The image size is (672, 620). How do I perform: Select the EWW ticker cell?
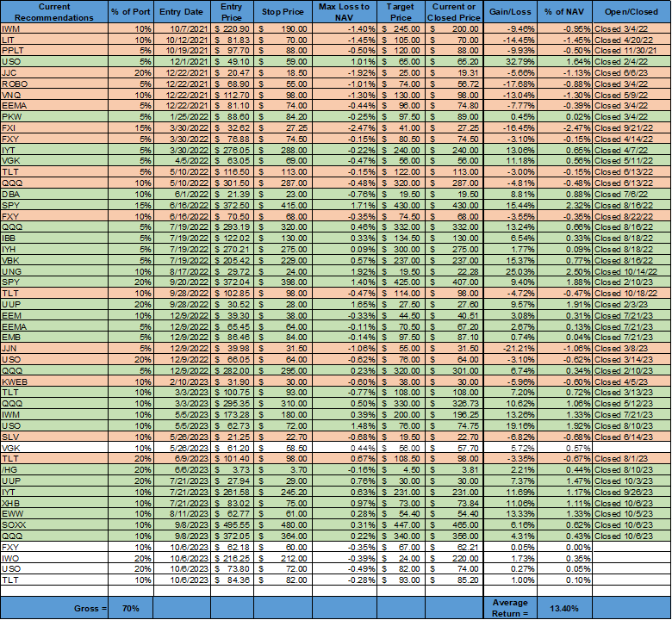click(x=54, y=514)
